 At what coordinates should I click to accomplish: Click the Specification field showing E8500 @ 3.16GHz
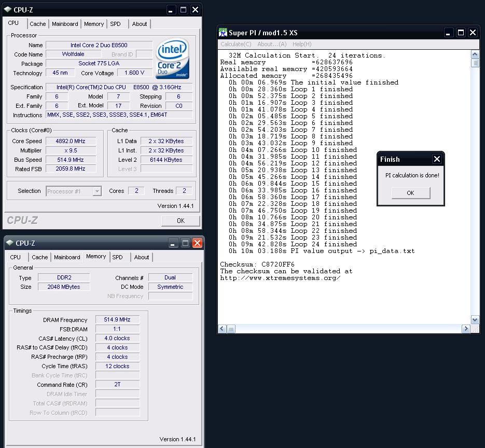[x=119, y=87]
